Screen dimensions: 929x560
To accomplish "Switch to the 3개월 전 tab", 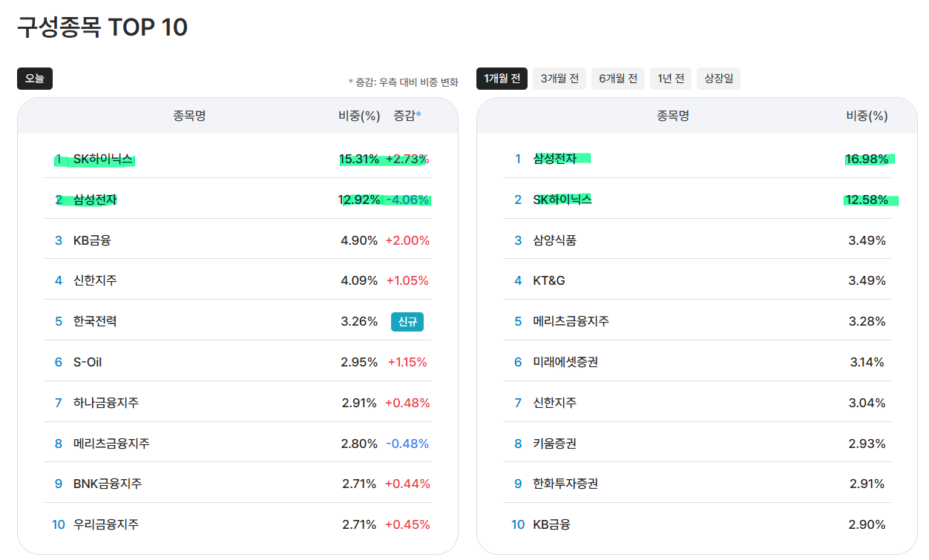I will (x=559, y=79).
